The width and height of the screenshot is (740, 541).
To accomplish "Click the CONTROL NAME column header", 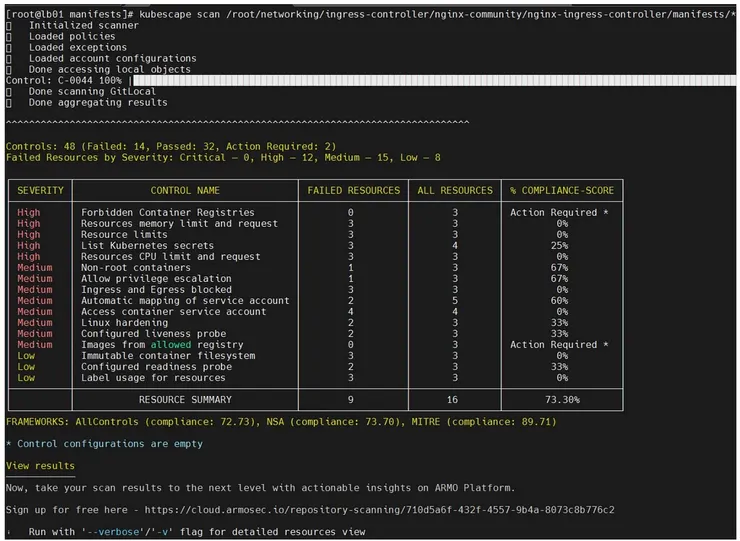I will coord(185,190).
